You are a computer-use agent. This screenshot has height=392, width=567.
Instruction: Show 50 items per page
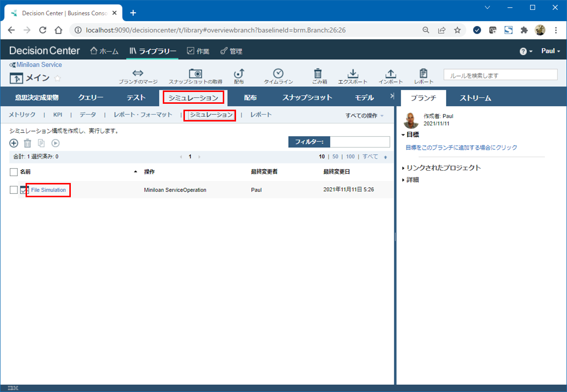coord(335,156)
